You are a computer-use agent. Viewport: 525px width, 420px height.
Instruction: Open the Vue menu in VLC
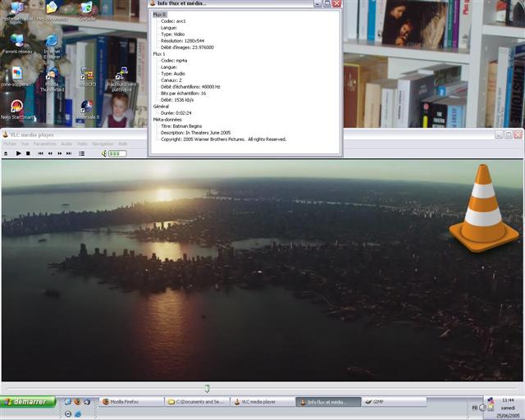[x=25, y=144]
